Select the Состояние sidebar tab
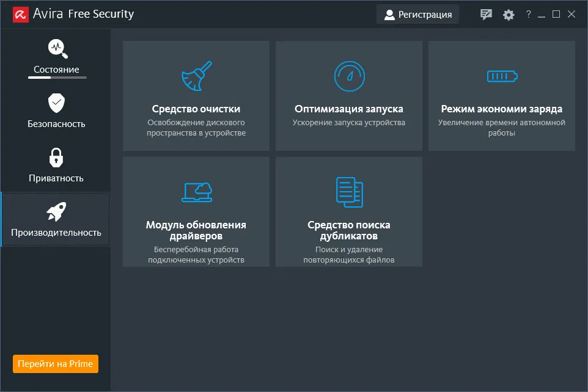The image size is (588, 392). click(x=56, y=57)
